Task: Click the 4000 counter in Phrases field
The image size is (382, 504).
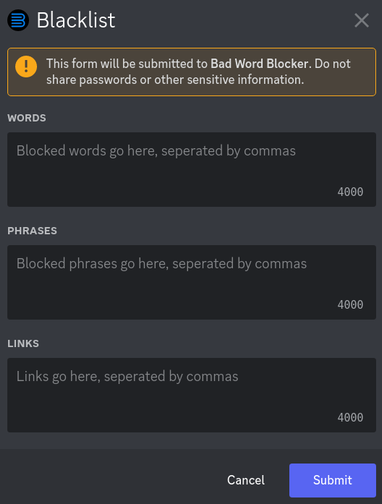Action: 350,305
